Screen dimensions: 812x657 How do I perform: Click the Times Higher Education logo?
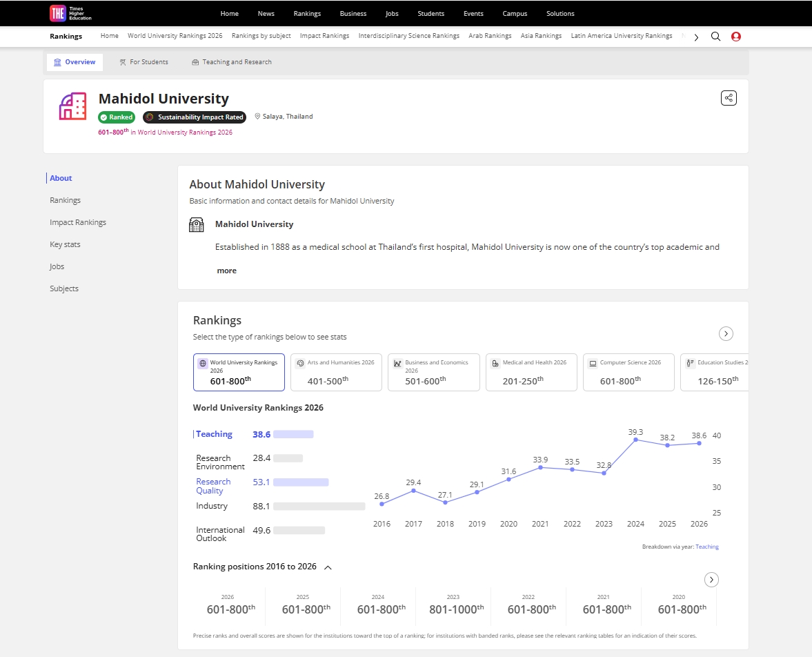tap(70, 13)
